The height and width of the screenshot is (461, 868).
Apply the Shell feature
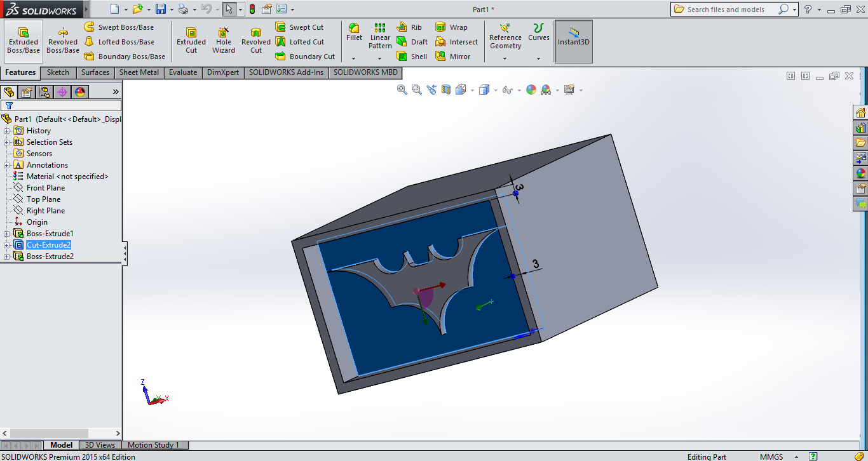[412, 57]
